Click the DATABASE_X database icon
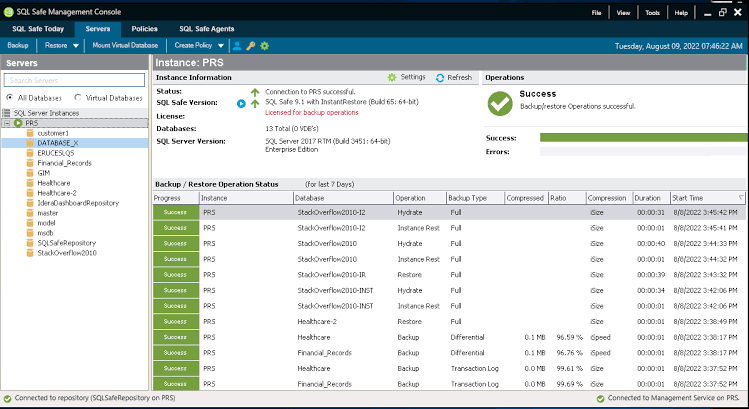 [30, 143]
